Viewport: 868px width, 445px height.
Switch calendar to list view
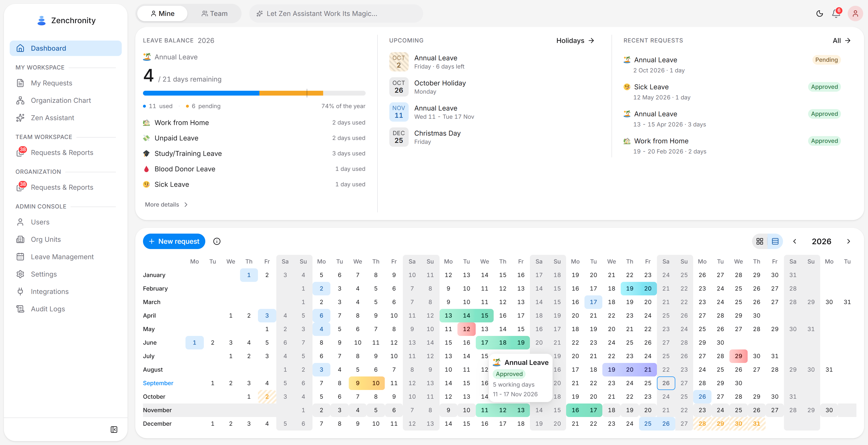(775, 241)
